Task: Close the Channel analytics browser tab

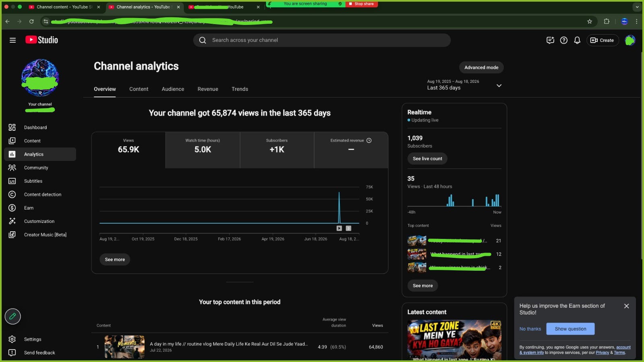Action: 178,7
